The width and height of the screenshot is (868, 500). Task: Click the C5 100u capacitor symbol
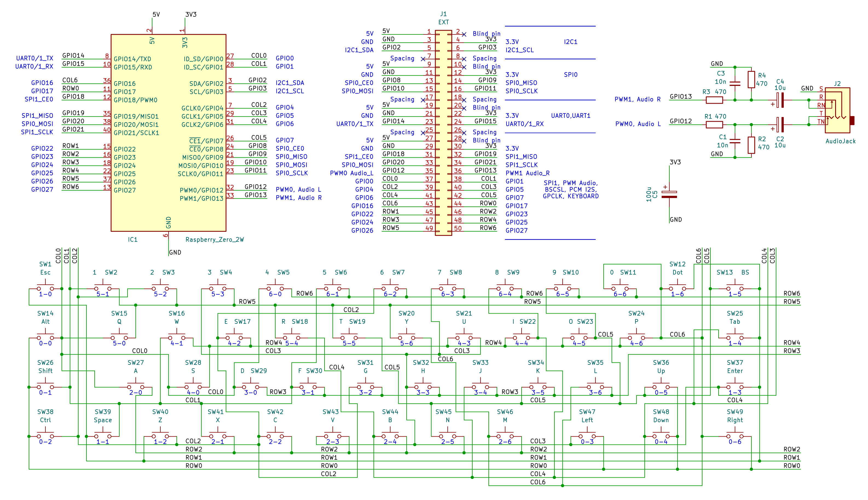pos(669,194)
